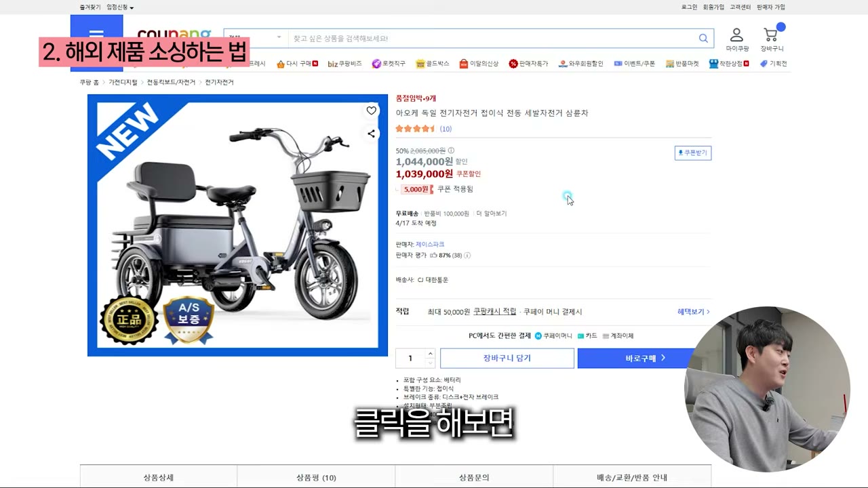Open 반품마켓 shortcut

coord(682,64)
